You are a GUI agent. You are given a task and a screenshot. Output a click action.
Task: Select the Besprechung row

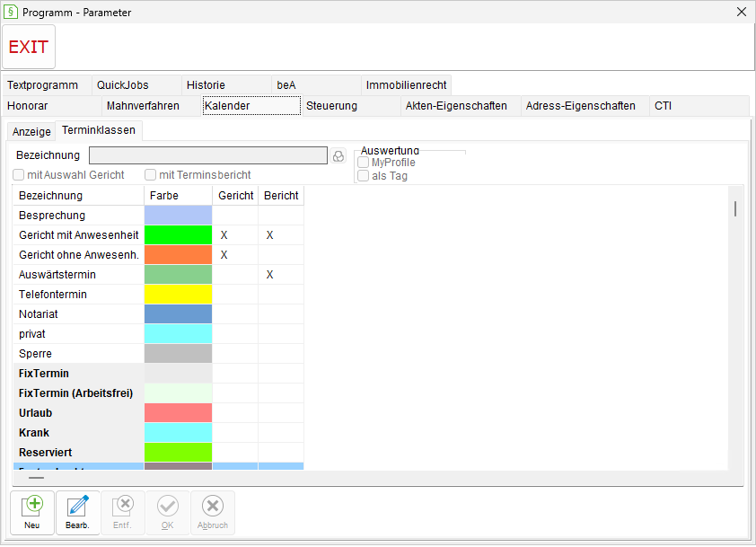point(159,216)
